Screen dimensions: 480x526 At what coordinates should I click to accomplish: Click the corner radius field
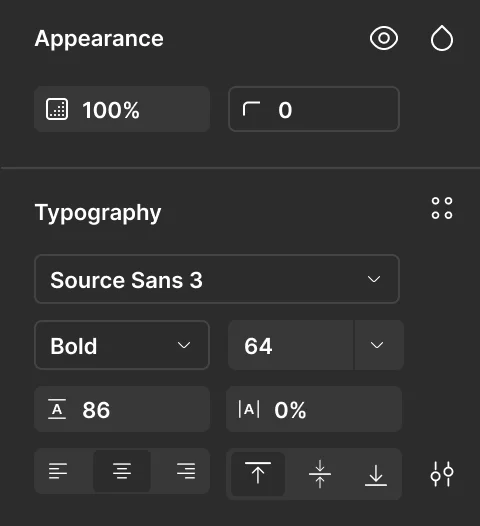pos(314,109)
